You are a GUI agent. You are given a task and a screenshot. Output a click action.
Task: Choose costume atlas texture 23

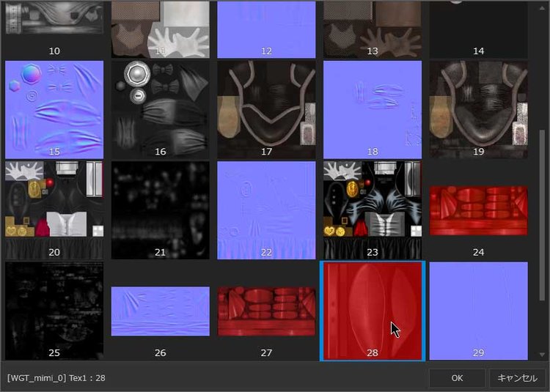tap(373, 210)
